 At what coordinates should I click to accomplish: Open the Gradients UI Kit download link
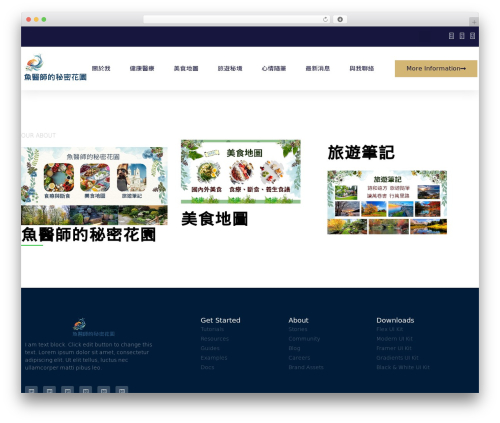tap(398, 358)
